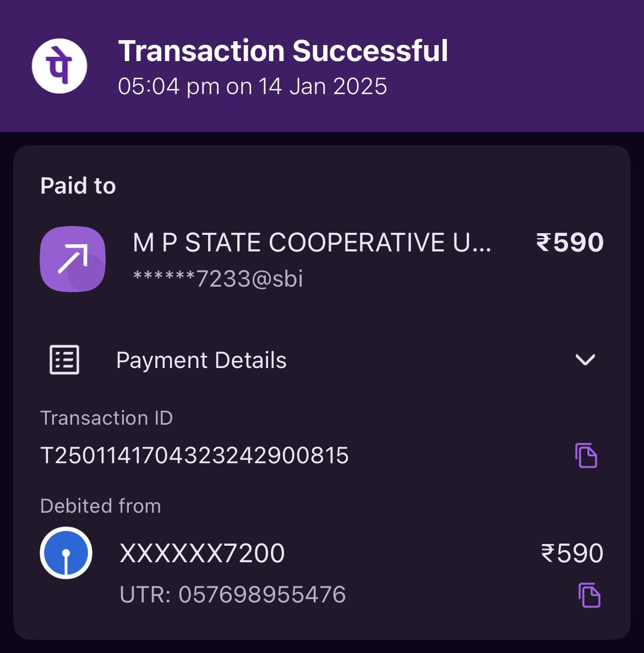Viewport: 644px width, 653px height.
Task: Tap the XXXXXX7200 account number
Action: [x=202, y=553]
